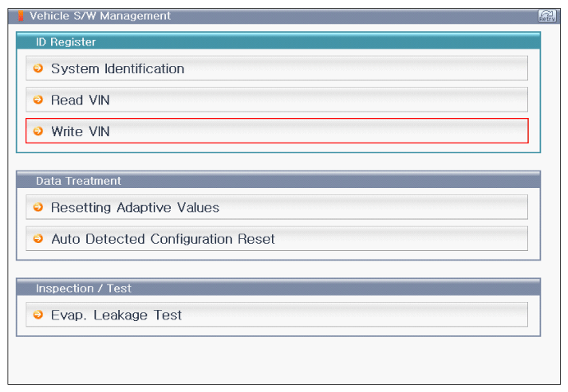Click the Retry icon in title bar
The height and width of the screenshot is (392, 568).
546,16
